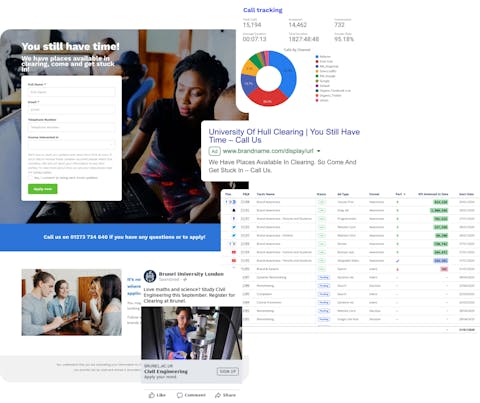480x403 pixels.
Task: Click the green Ad badge icon
Action: pos(214,151)
